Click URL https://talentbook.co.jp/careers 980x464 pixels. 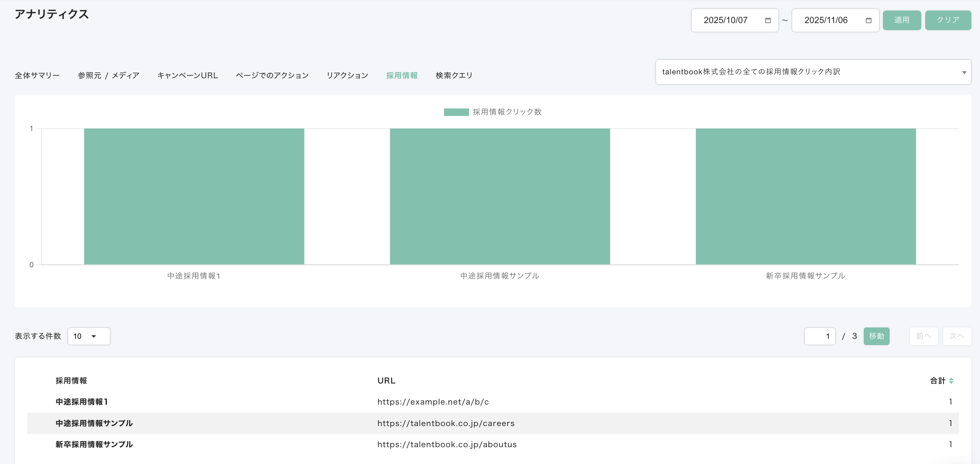[x=446, y=423]
